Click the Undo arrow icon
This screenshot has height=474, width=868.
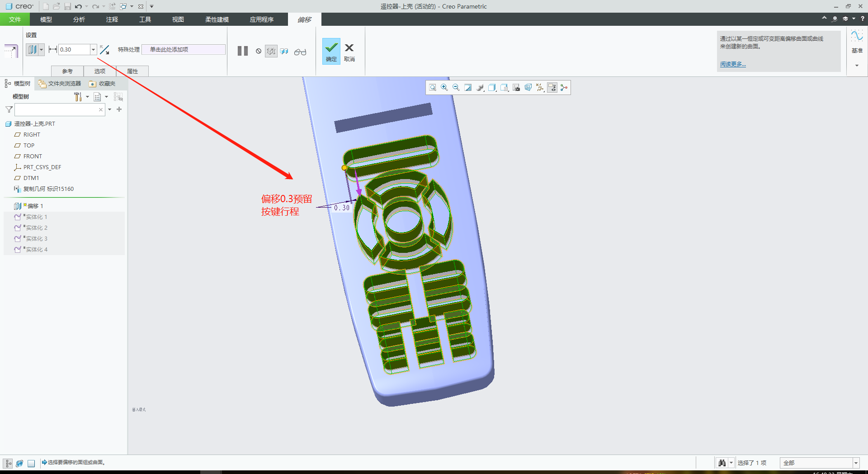pyautogui.click(x=78, y=6)
